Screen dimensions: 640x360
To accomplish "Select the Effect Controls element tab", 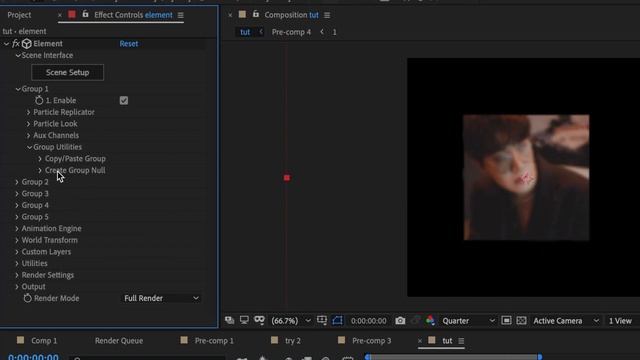I will point(133,15).
